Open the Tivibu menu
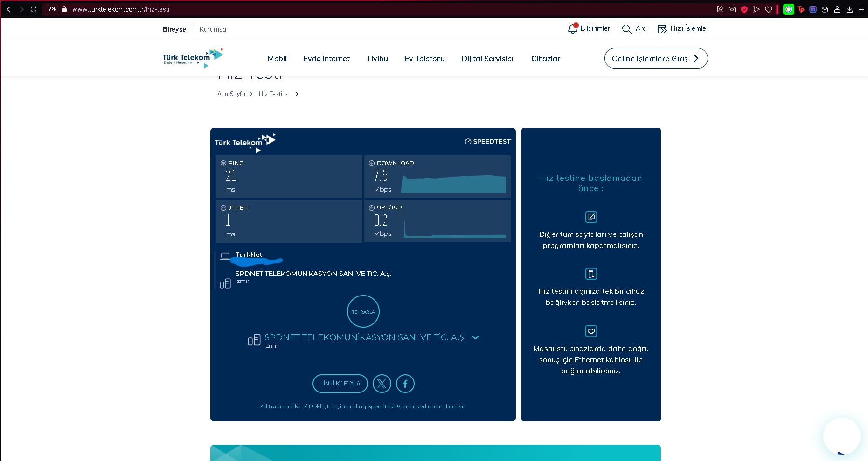 pos(377,59)
